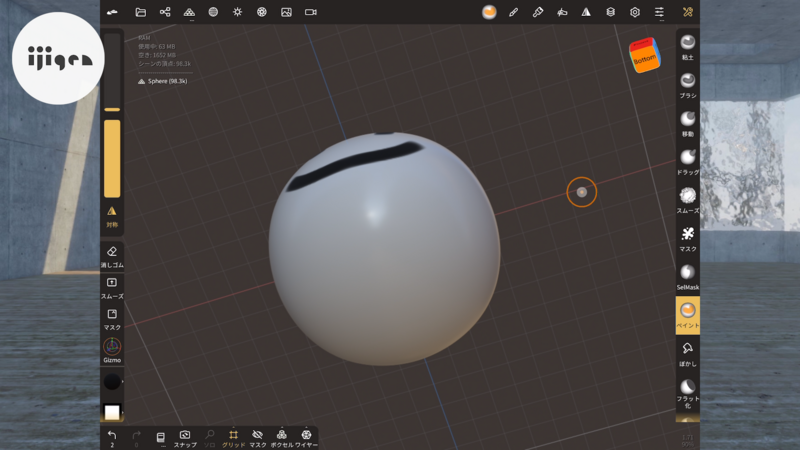This screenshot has width=800, height=450.
Task: Click ボクセル voxel remesh button
Action: point(282,438)
